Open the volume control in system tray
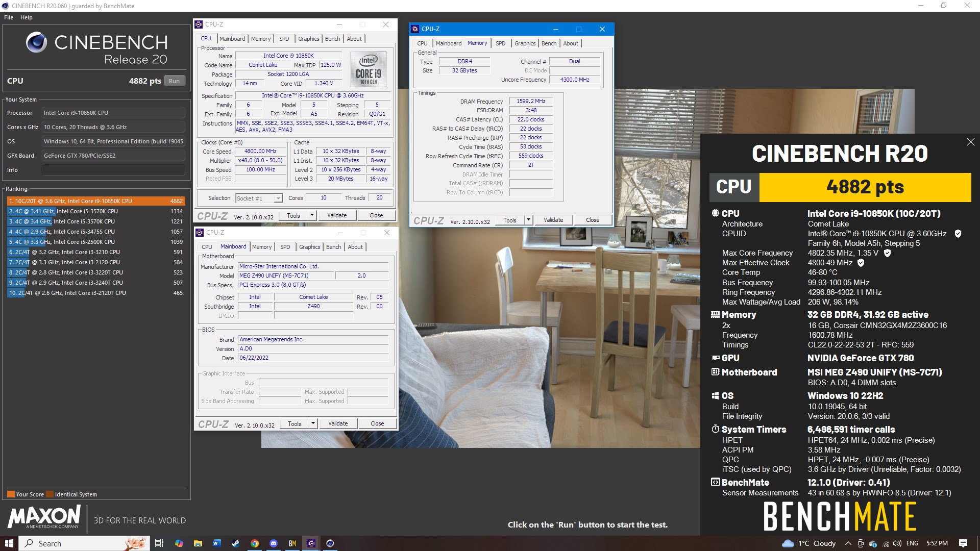This screenshot has height=551, width=980. point(897,543)
